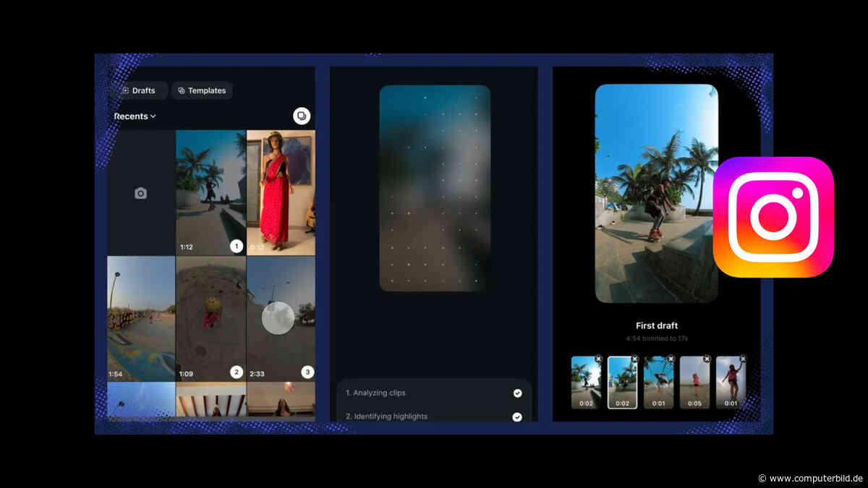Remove the 0:05 clip

[x=707, y=359]
